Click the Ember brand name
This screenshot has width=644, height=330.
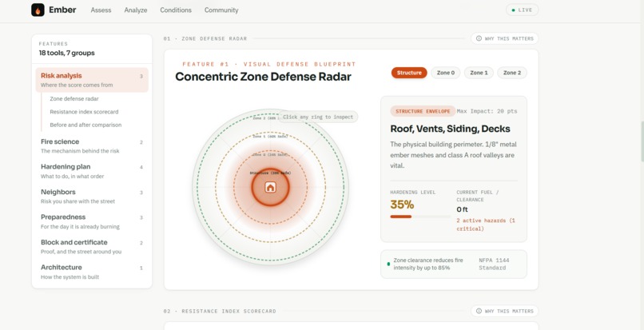pos(62,10)
